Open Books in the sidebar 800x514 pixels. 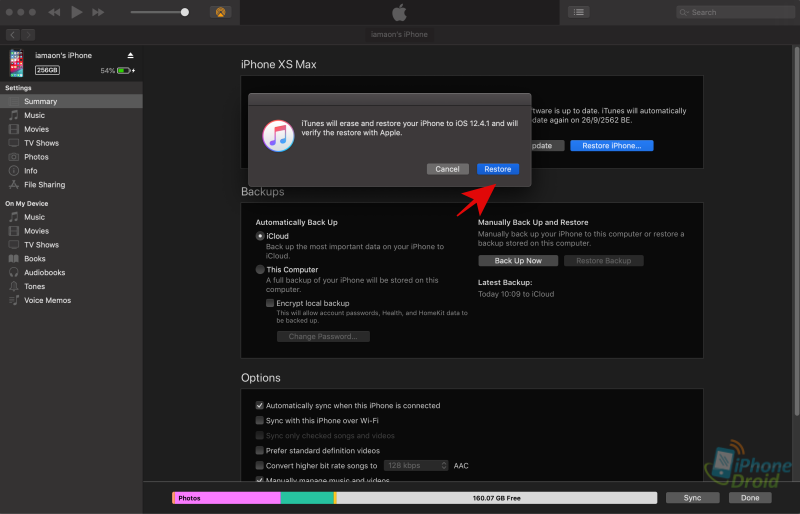(x=71, y=258)
